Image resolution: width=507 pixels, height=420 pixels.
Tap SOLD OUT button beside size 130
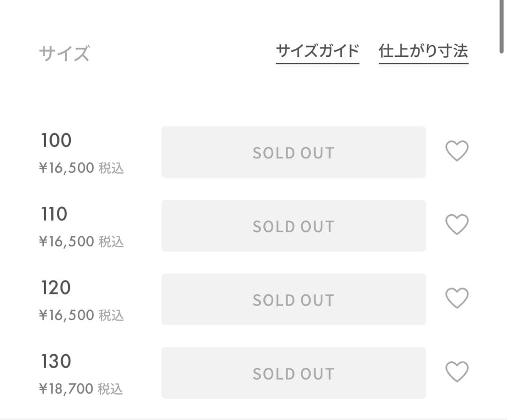[293, 373]
